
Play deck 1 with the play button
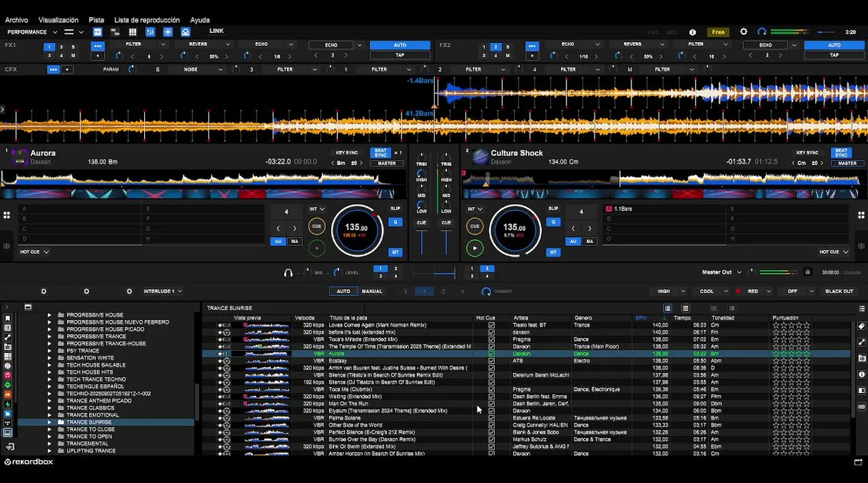click(316, 248)
